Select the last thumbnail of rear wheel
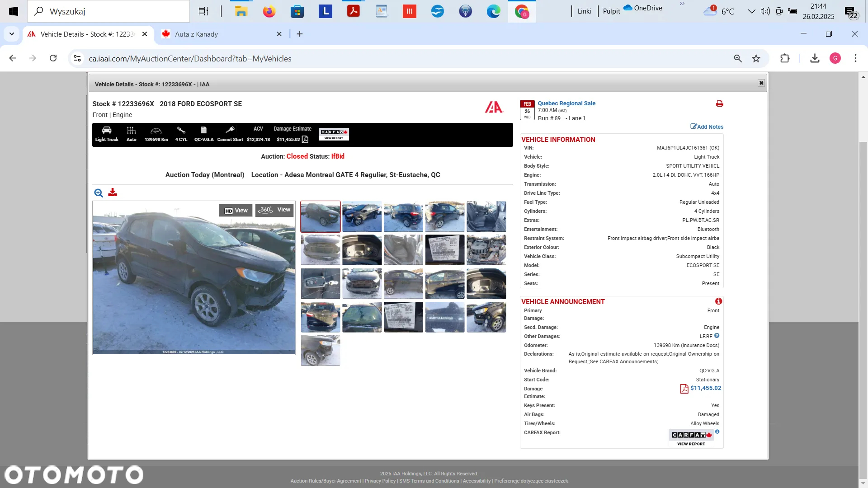The width and height of the screenshot is (868, 488). [x=321, y=351]
